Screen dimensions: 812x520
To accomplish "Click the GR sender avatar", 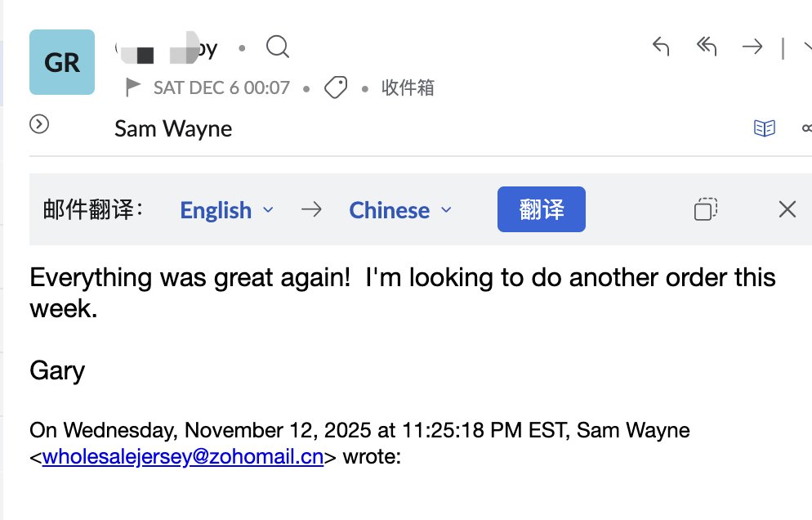I will pyautogui.click(x=62, y=62).
